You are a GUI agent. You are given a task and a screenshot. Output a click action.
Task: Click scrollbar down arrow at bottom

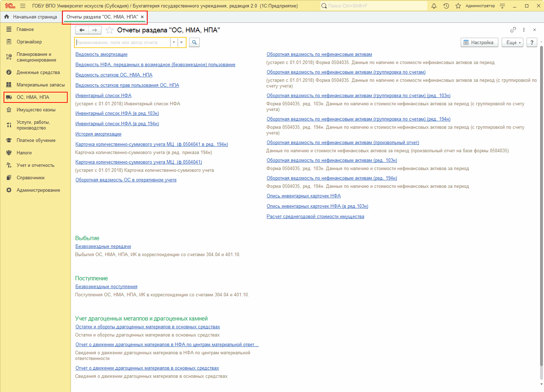542,384
